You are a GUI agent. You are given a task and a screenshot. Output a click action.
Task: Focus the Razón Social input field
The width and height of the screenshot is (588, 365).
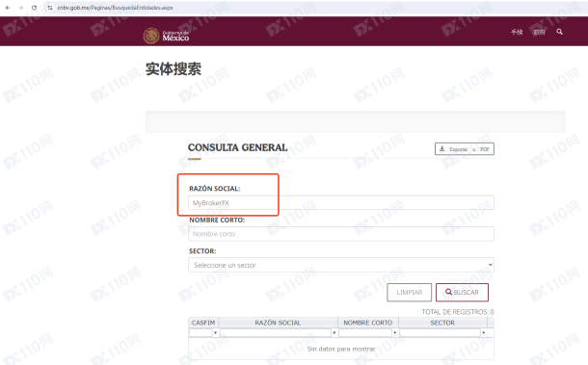coord(341,203)
